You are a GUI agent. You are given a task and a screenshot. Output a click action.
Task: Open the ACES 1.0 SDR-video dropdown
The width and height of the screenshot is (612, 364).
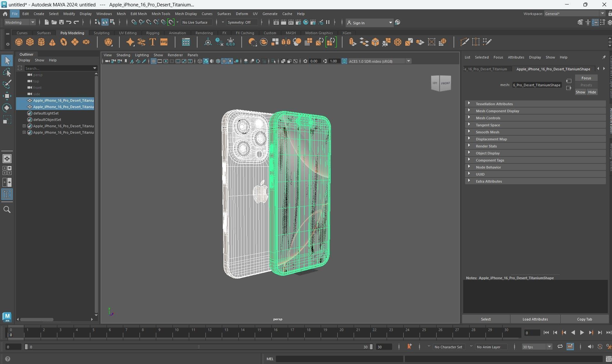pyautogui.click(x=380, y=61)
